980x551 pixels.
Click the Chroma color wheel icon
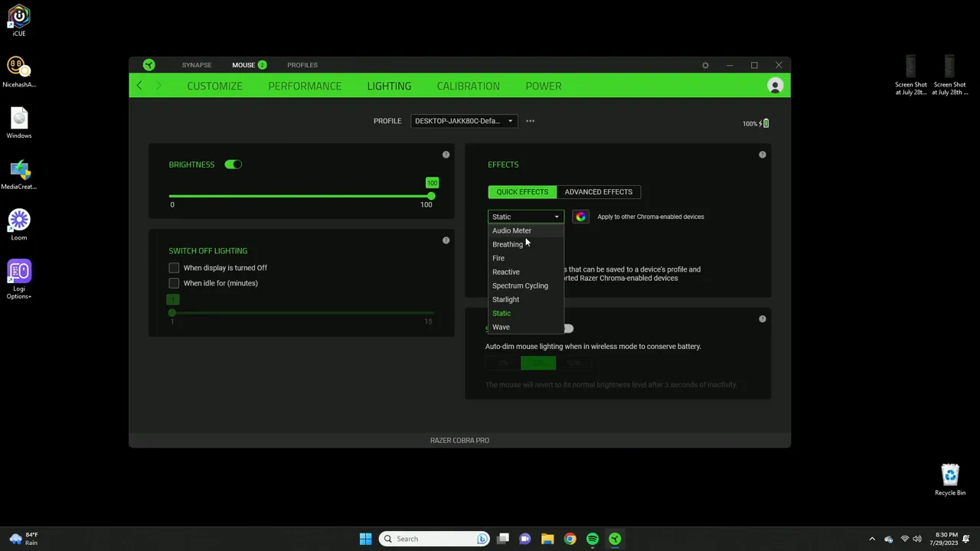(x=580, y=217)
